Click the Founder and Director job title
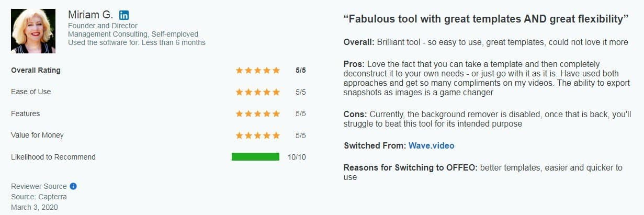 click(103, 26)
